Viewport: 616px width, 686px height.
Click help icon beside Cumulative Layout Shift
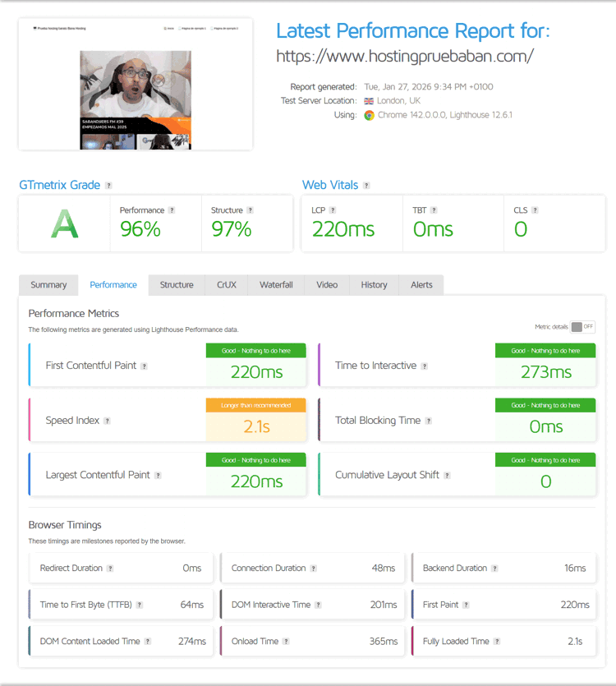pos(447,476)
